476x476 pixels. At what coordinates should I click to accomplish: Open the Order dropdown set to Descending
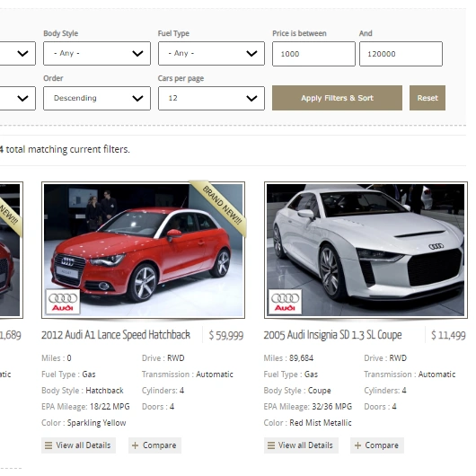[x=97, y=99]
